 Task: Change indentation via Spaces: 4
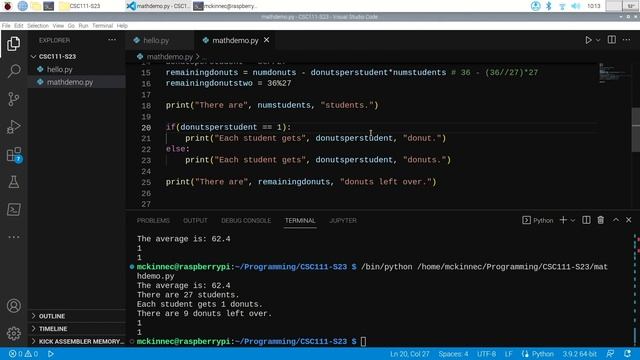pyautogui.click(x=453, y=354)
